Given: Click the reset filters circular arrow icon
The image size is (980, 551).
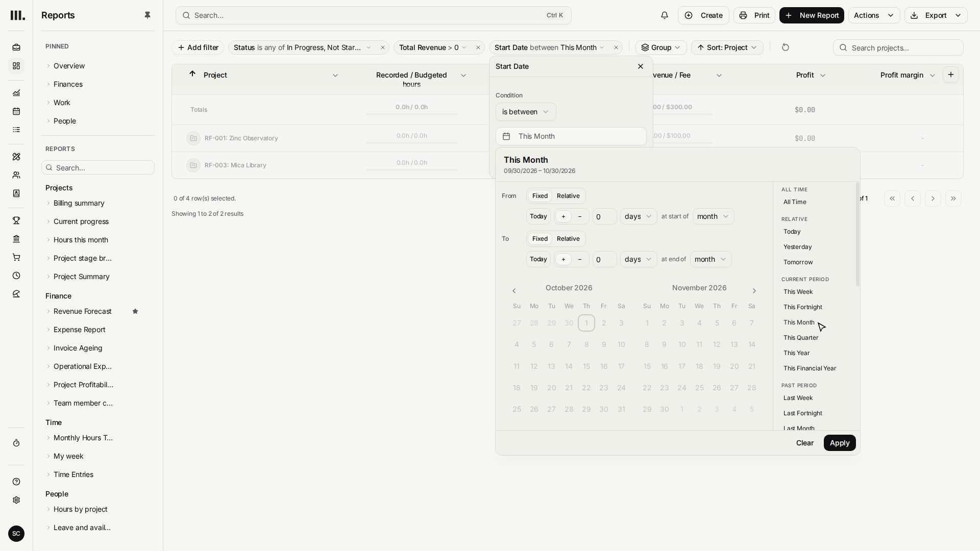Looking at the screenshot, I should tap(786, 47).
